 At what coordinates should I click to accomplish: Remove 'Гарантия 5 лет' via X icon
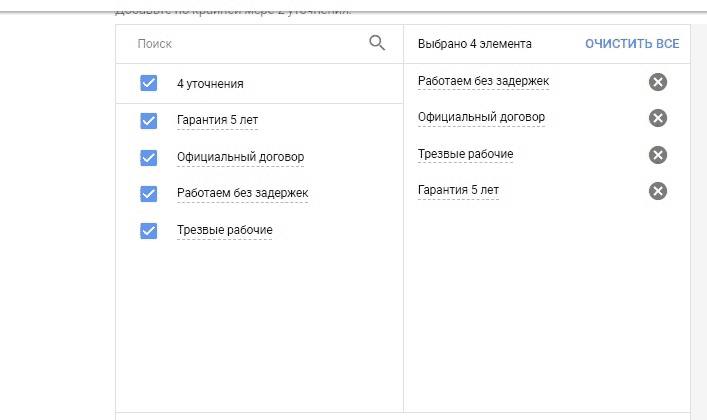click(x=658, y=191)
